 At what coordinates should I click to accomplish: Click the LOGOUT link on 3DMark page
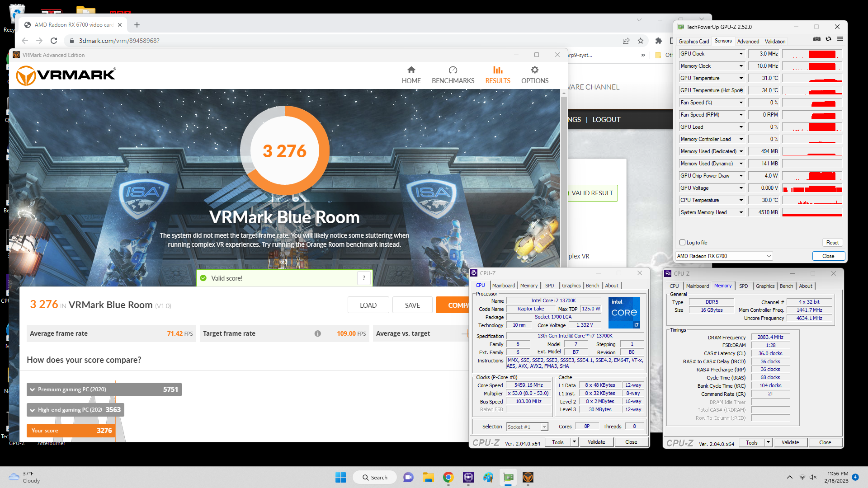coord(606,120)
